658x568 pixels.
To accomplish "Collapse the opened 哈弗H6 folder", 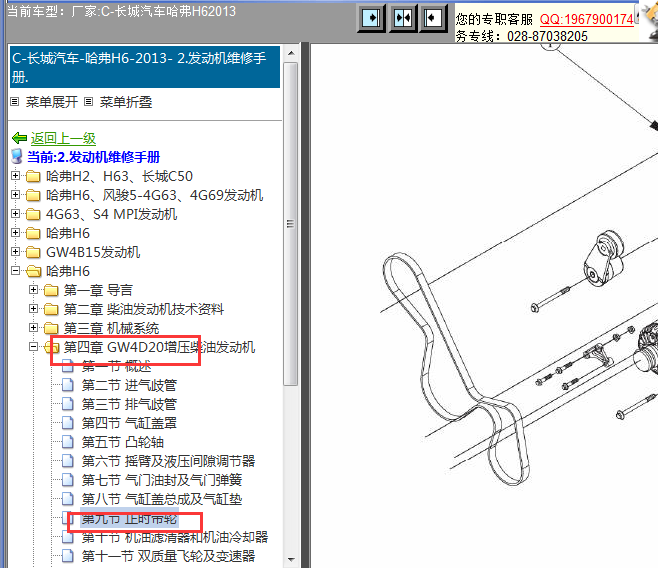I will [x=16, y=271].
